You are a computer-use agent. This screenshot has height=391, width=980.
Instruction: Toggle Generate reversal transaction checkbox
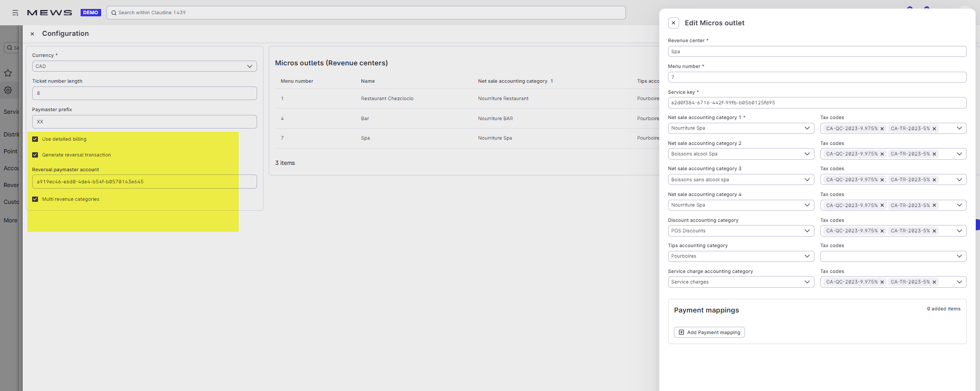click(x=35, y=155)
